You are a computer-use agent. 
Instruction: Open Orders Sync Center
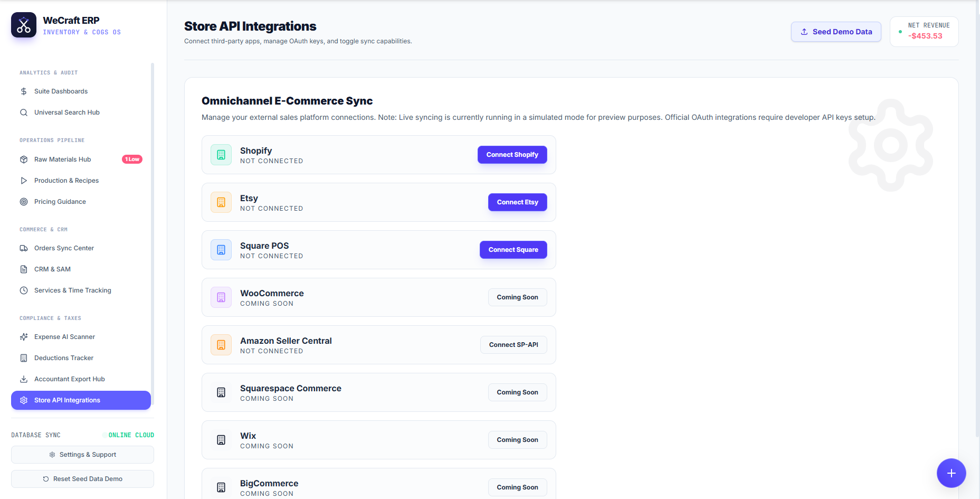click(81, 248)
